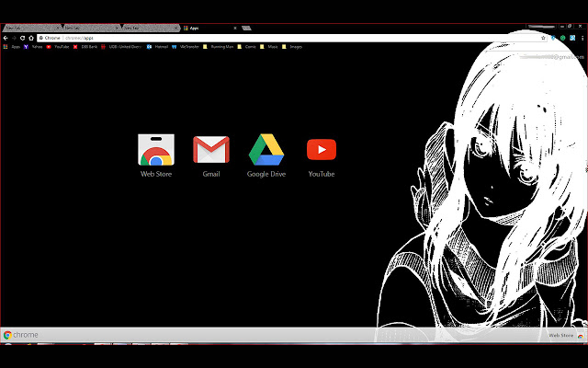The width and height of the screenshot is (588, 368).
Task: Open the YouTube bookmark in the bar
Action: point(58,47)
